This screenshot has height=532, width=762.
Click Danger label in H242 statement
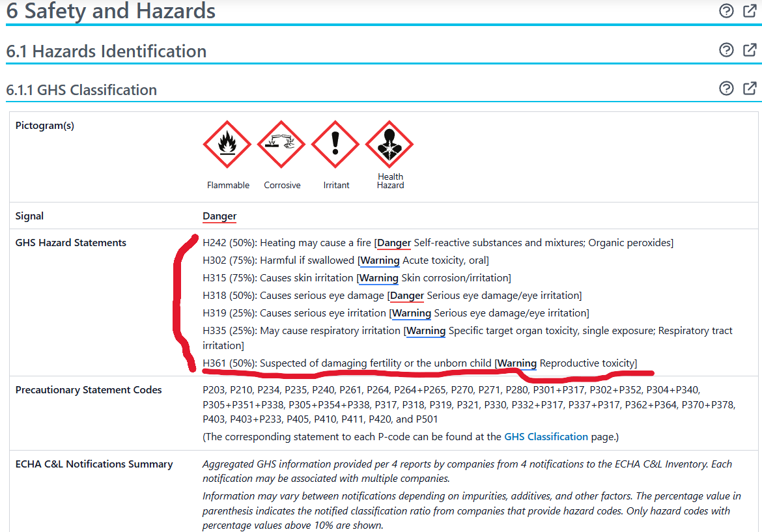(x=394, y=243)
